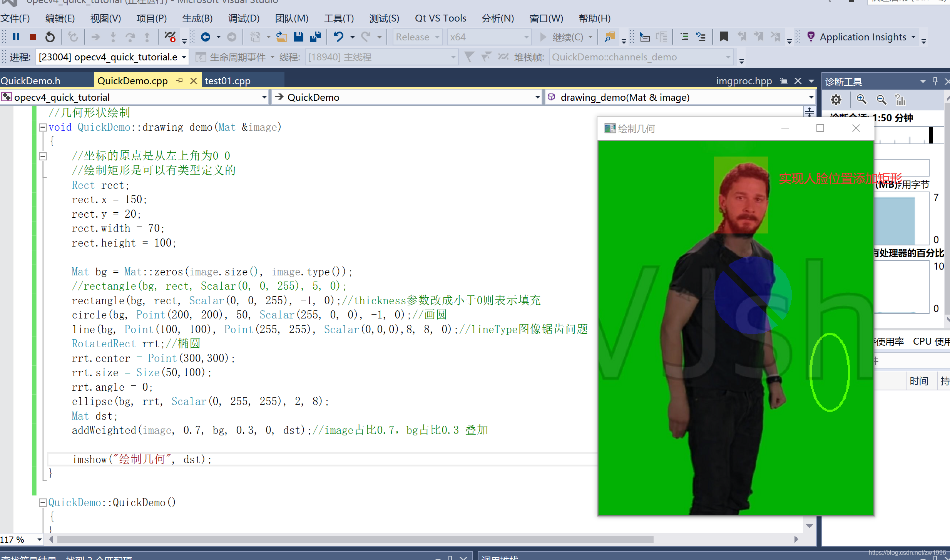Click the Undo arrow icon
The height and width of the screenshot is (560, 950).
339,37
